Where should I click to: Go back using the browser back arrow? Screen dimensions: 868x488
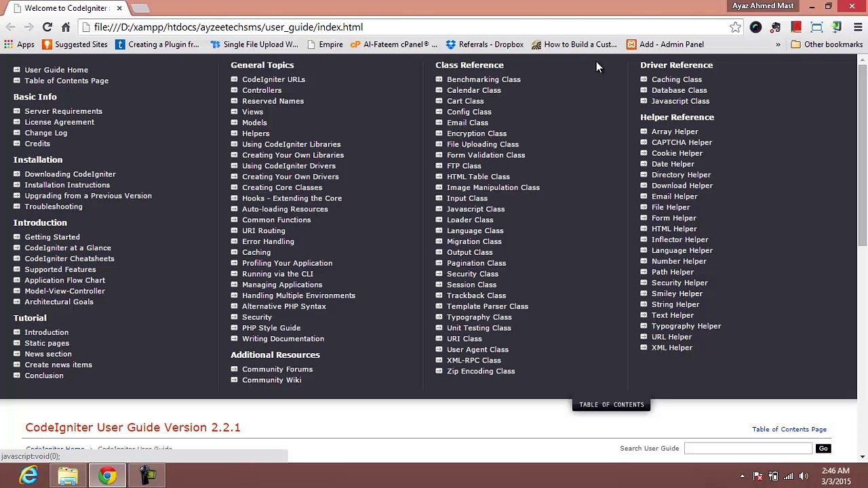point(10,27)
